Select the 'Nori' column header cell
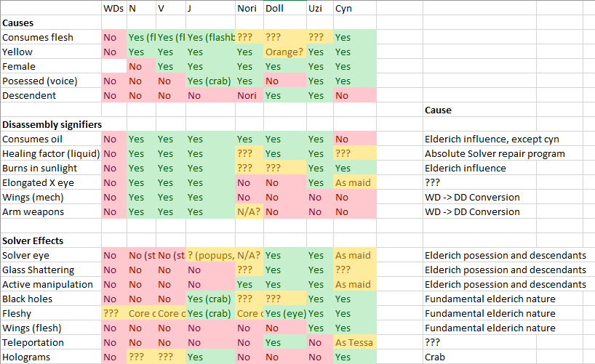 coord(249,8)
